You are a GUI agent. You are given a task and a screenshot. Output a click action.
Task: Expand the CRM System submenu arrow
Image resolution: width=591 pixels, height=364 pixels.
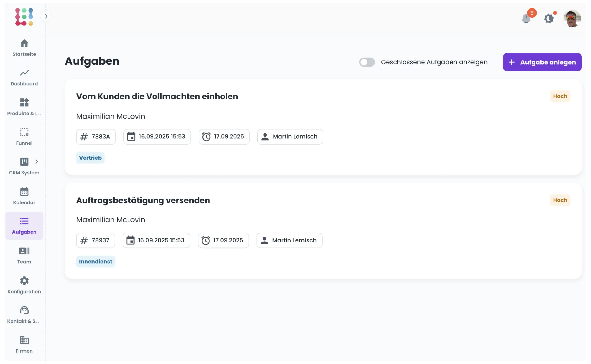[37, 162]
